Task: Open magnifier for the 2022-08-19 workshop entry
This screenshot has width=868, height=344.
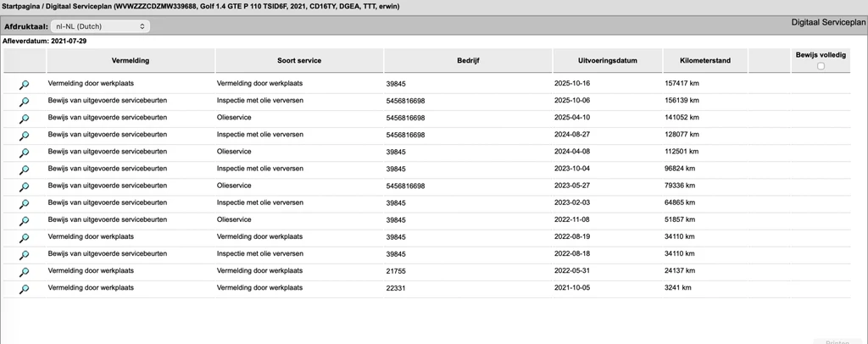Action: click(25, 238)
